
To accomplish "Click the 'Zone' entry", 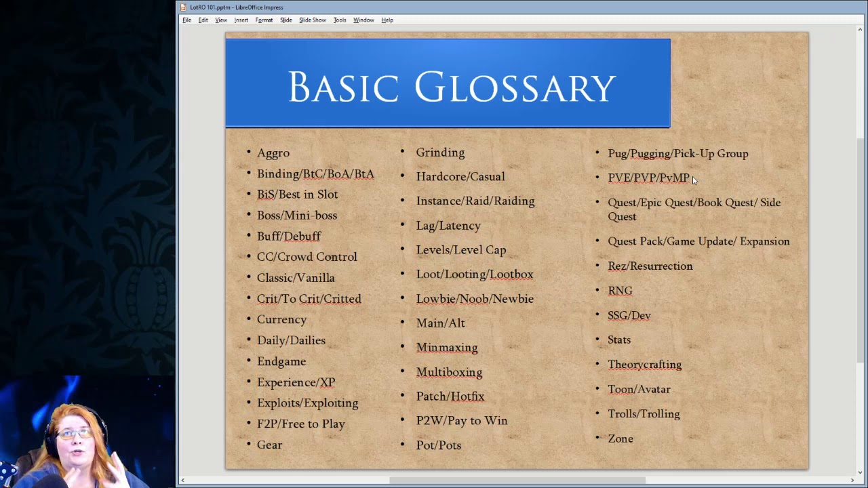I will pyautogui.click(x=620, y=439).
